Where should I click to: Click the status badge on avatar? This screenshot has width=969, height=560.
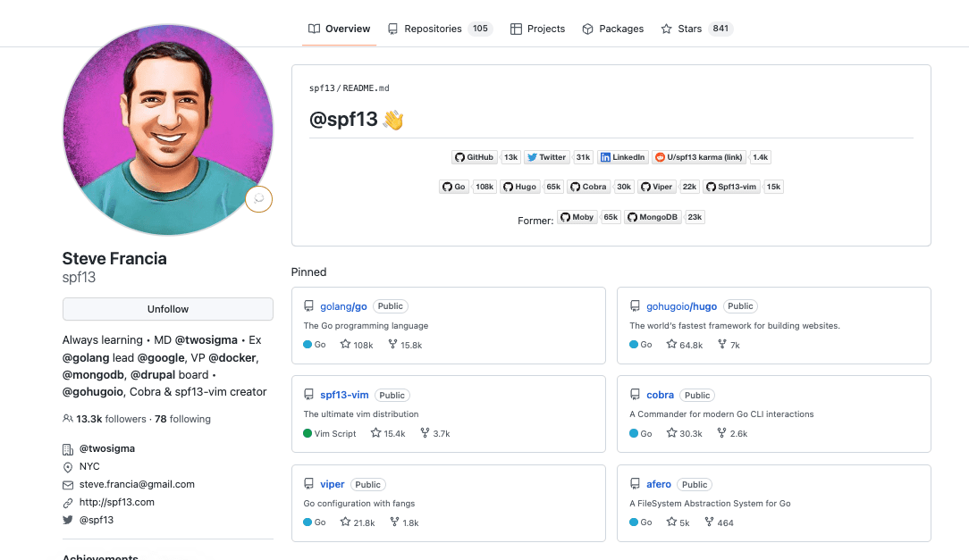point(259,199)
